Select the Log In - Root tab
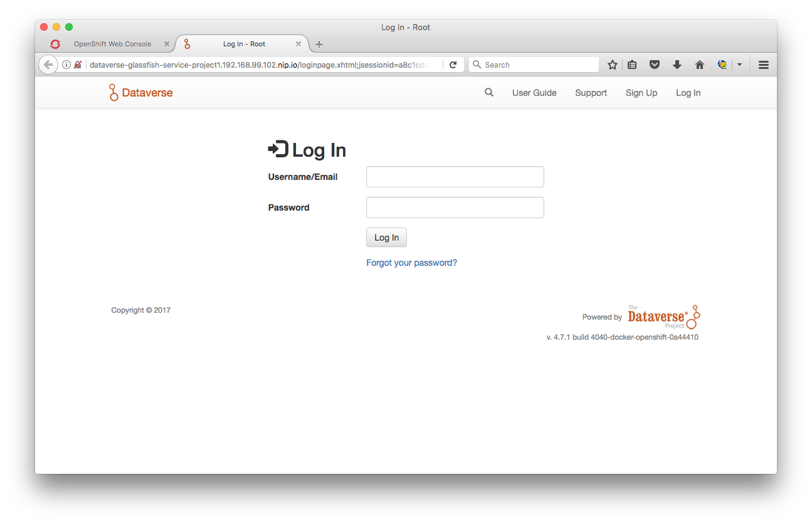 (244, 44)
